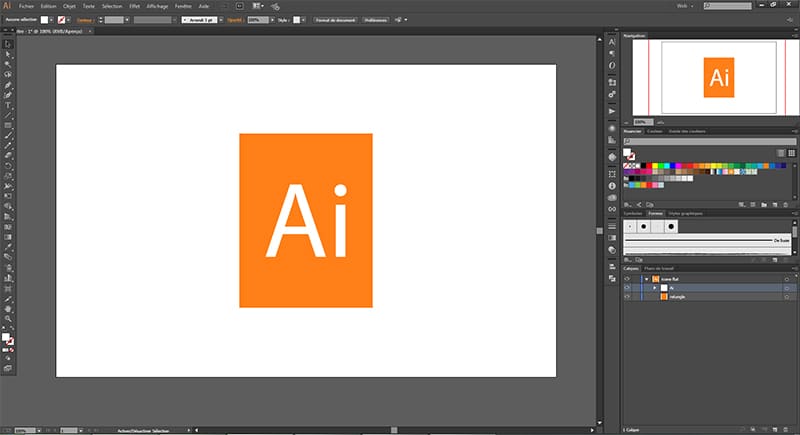Click the Préférences button
Viewport: 800px width, 435px height.
click(376, 20)
